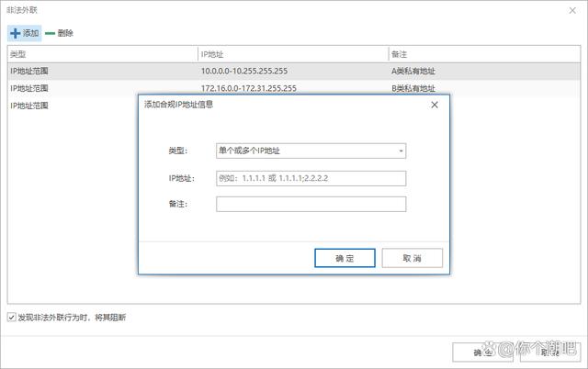588x369 pixels.
Task: Confirm with the dialog's 确定 button
Action: pos(345,258)
